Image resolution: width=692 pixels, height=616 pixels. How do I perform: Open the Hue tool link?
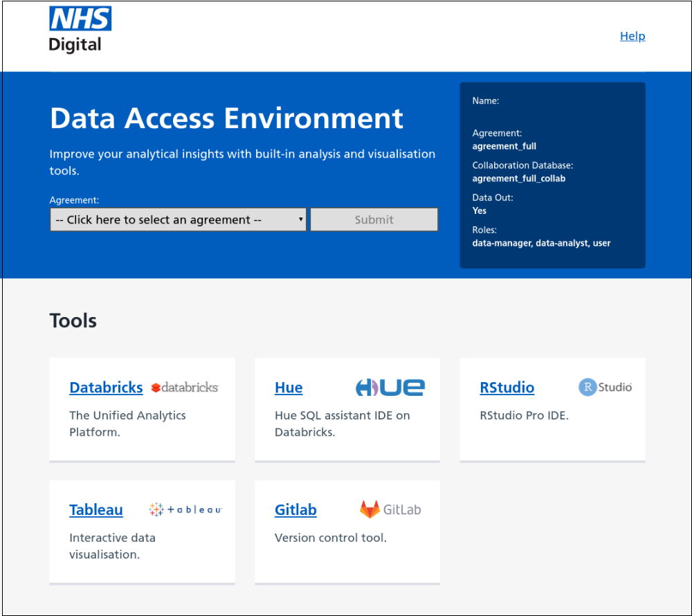pyautogui.click(x=289, y=388)
